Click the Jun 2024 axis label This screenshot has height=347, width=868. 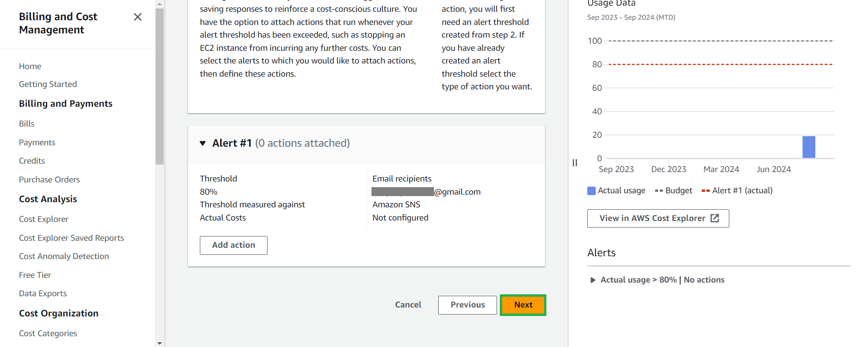point(773,169)
